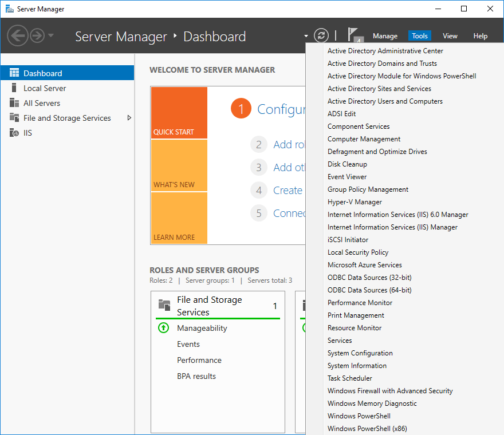Open Local Security Policy
Image resolution: width=504 pixels, height=435 pixels.
pyautogui.click(x=358, y=252)
